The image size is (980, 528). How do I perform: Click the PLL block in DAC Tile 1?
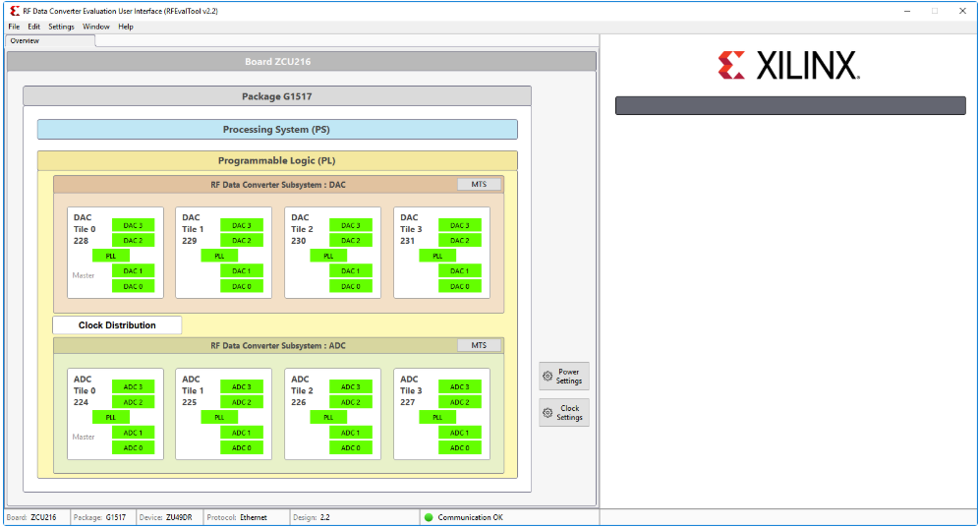pos(219,256)
